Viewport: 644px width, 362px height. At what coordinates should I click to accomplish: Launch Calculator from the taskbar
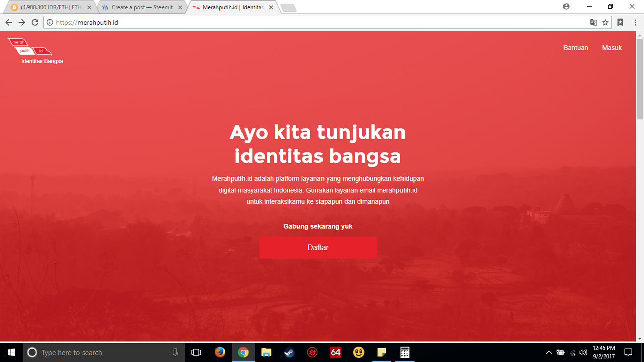[405, 352]
